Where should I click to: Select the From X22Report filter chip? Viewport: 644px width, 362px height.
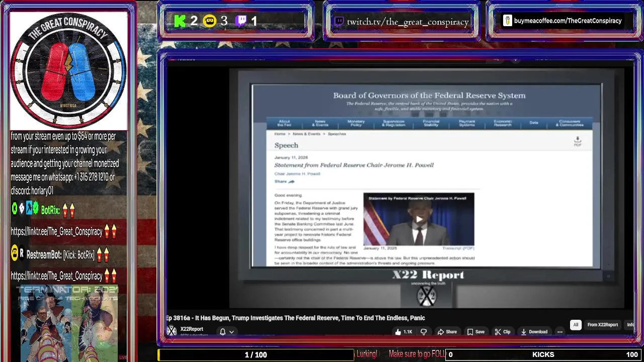tap(602, 325)
